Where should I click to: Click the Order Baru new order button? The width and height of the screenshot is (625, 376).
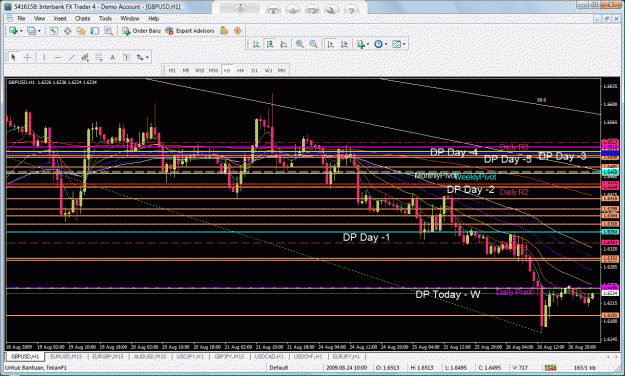[x=142, y=31]
